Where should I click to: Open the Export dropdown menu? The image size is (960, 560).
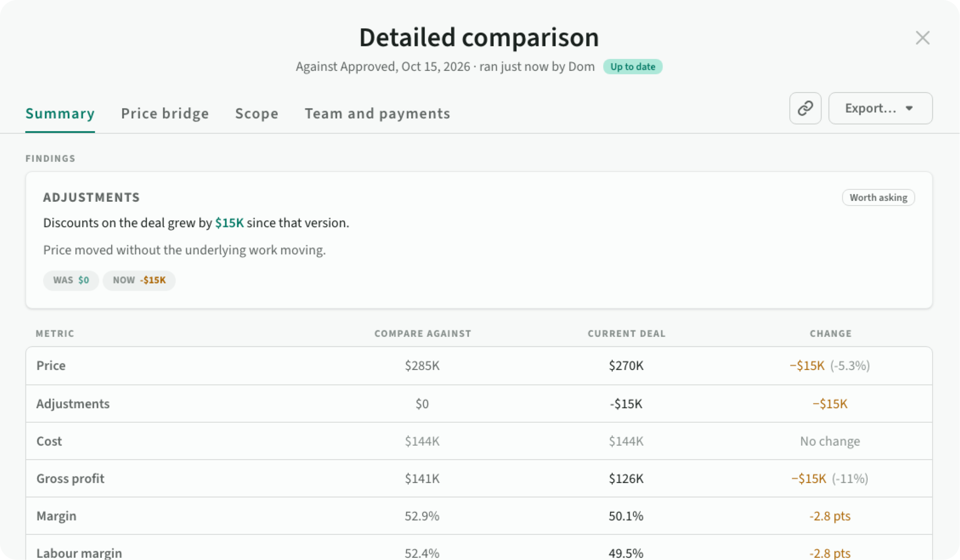[881, 108]
